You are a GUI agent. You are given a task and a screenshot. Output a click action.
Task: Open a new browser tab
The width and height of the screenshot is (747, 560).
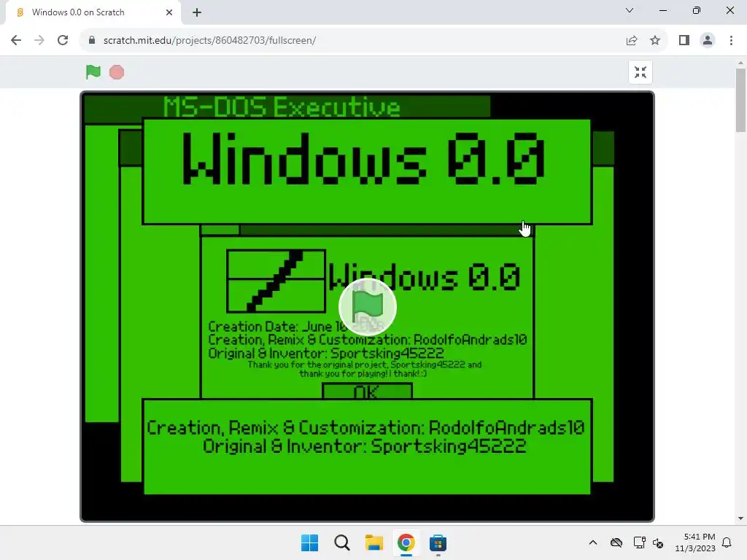pos(197,12)
